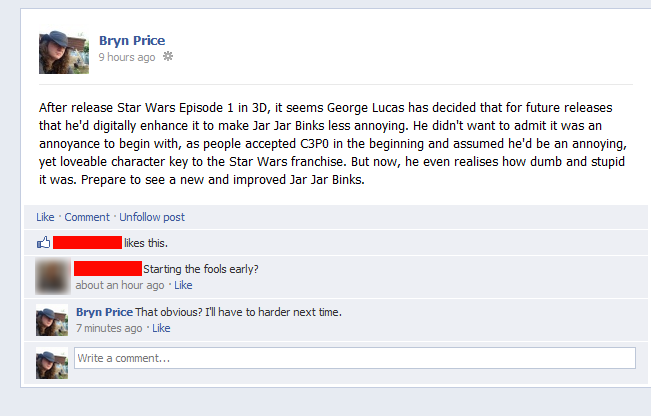Click the "9 hours ago" timestamp
Screen dimensions: 651x416
click(127, 57)
